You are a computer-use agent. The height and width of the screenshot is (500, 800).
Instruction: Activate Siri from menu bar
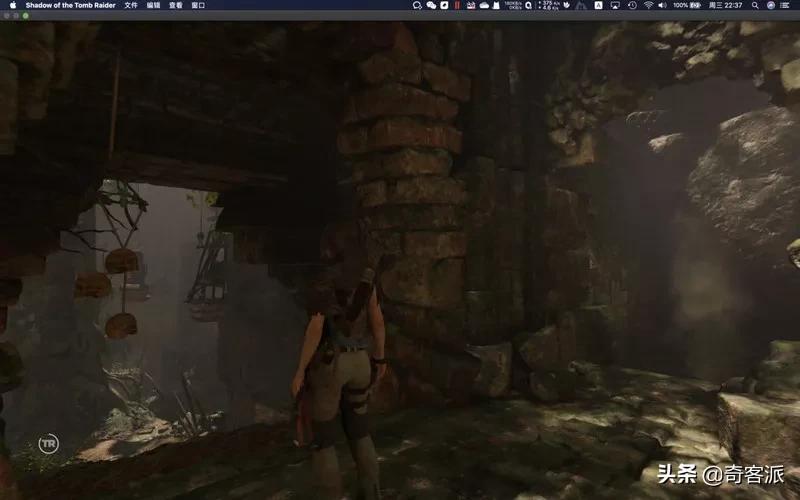click(x=771, y=5)
